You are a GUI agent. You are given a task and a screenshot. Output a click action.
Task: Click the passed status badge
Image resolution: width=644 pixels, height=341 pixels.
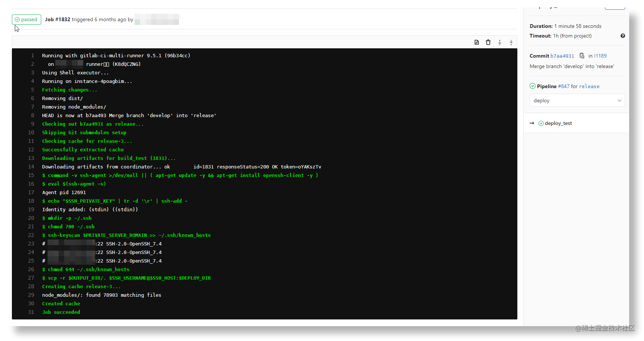26,19
